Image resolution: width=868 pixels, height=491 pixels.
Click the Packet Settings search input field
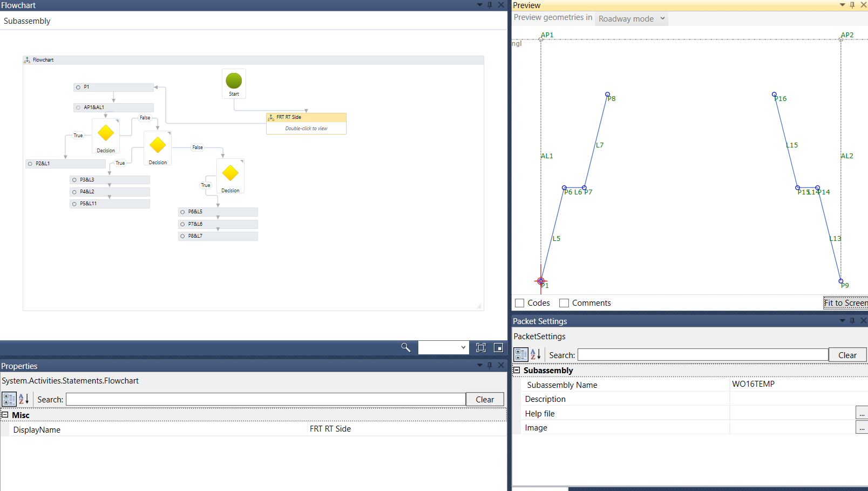click(x=703, y=355)
